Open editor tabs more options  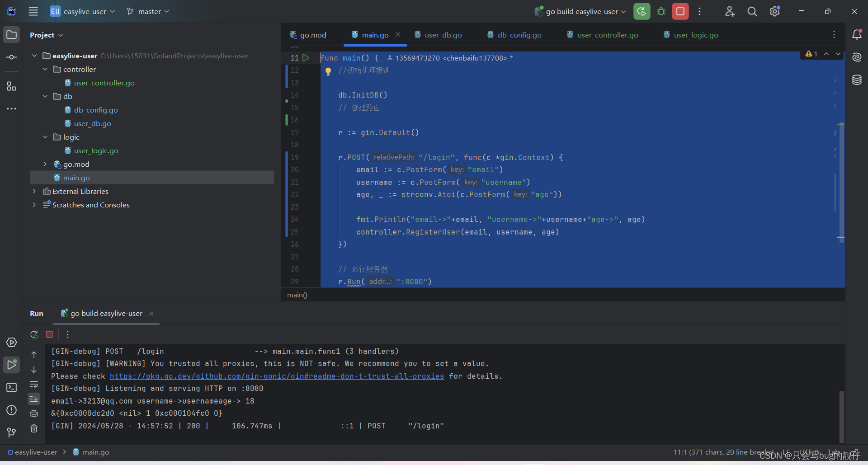pos(834,35)
